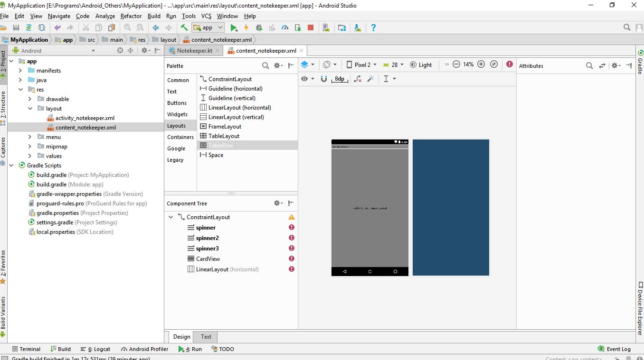Select the Design editor tab
The width and height of the screenshot is (644, 360).
[x=181, y=336]
